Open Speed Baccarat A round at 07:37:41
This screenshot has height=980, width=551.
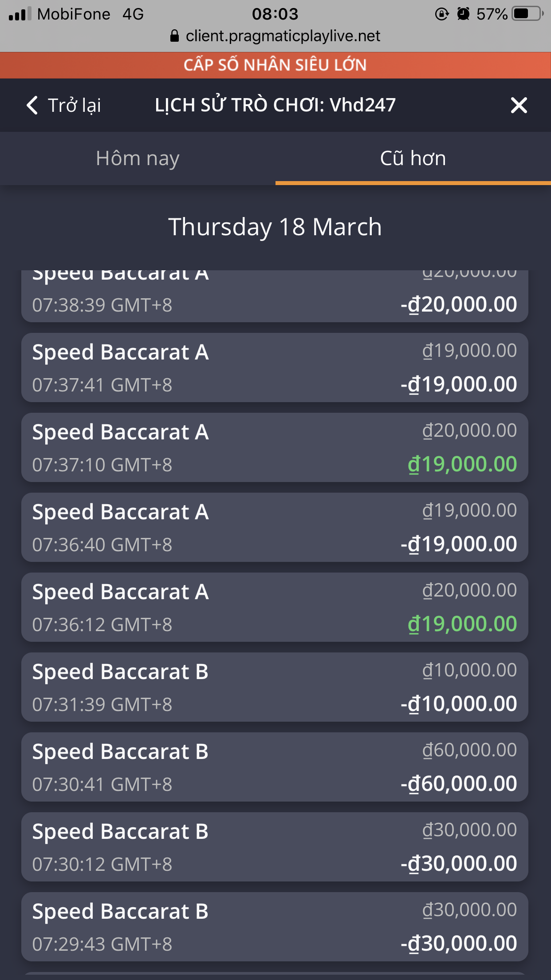point(275,367)
